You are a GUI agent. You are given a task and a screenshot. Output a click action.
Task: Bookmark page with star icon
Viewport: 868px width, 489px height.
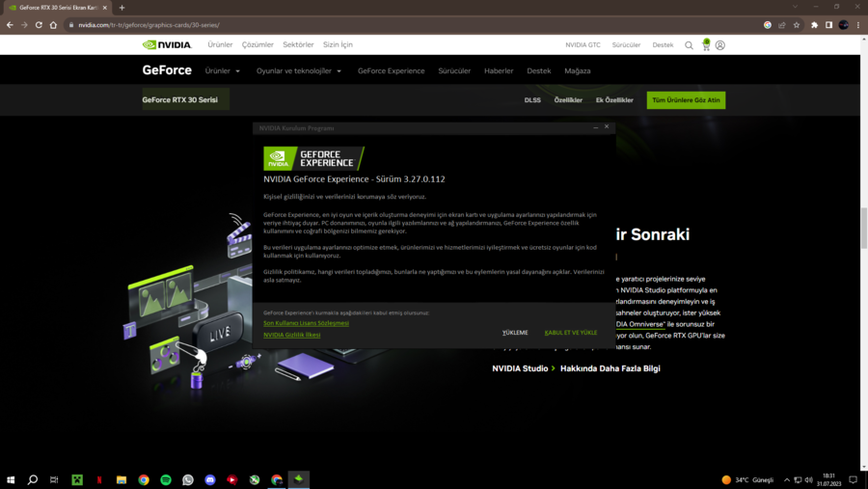coord(797,25)
